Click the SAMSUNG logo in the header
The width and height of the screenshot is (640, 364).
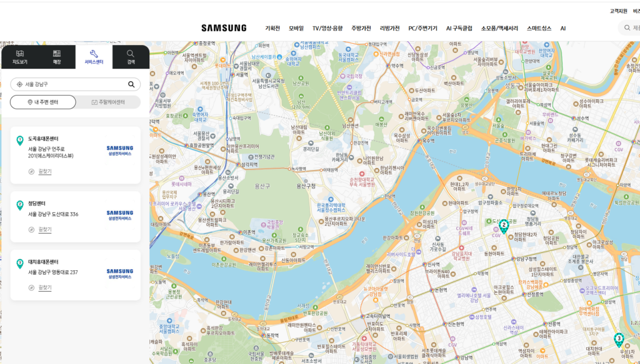tap(224, 28)
